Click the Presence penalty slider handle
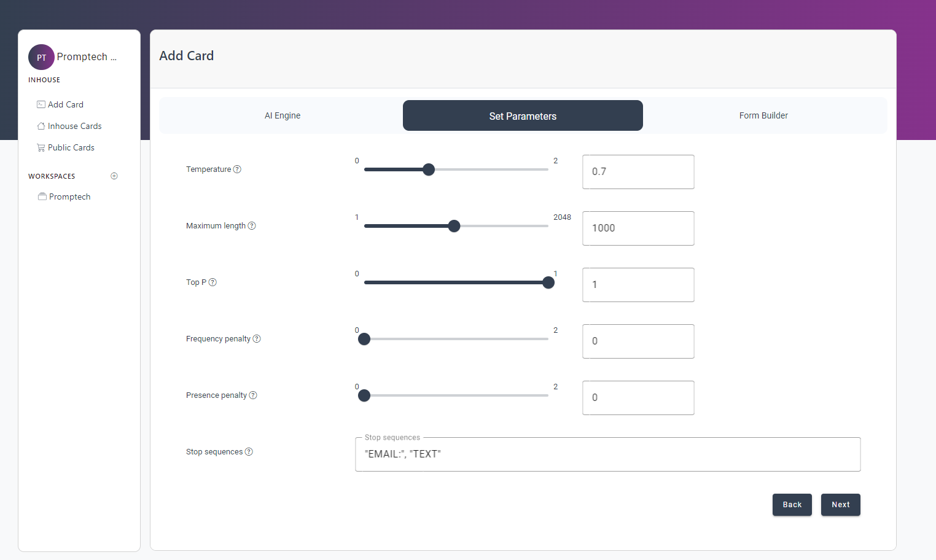The height and width of the screenshot is (560, 936). click(364, 395)
